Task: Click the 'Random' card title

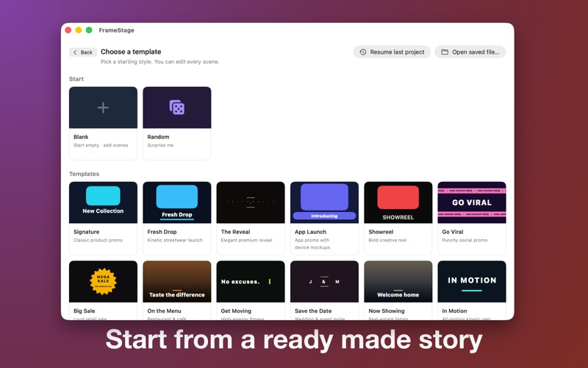Action: click(x=158, y=137)
